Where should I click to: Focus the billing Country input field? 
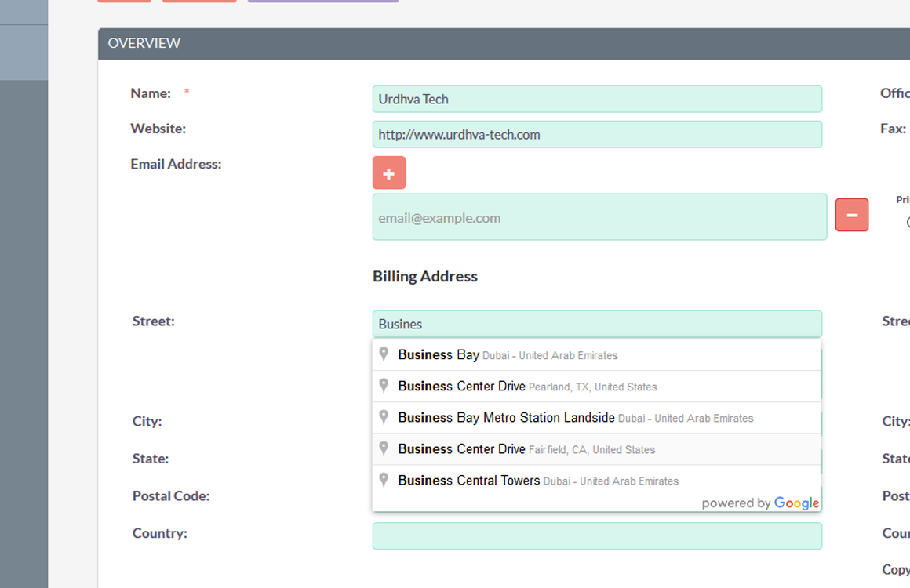point(596,536)
